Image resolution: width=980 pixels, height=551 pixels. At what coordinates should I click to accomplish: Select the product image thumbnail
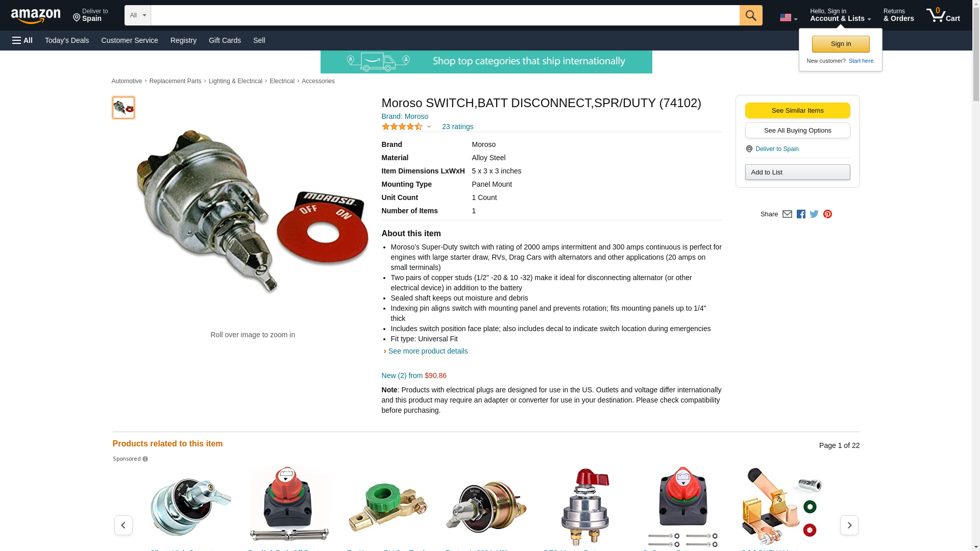coord(123,108)
